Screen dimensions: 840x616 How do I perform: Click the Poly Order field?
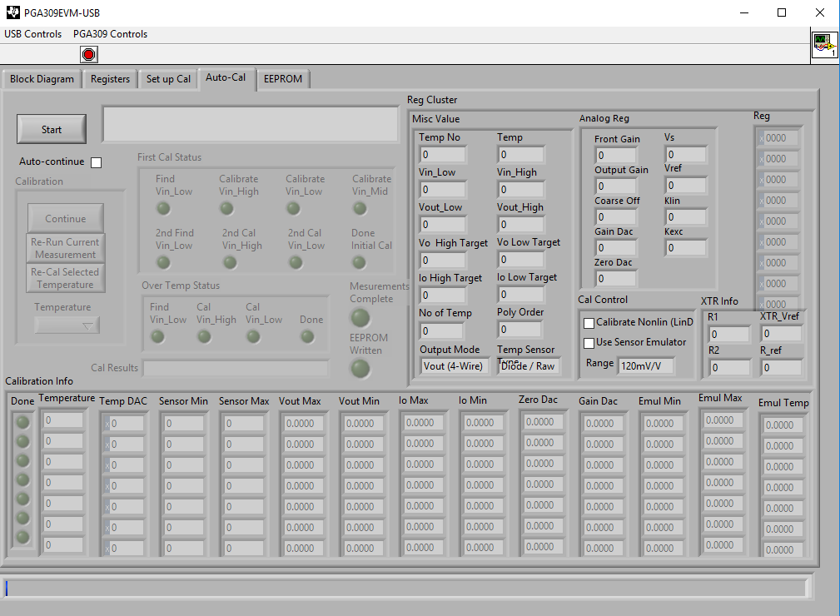519,330
